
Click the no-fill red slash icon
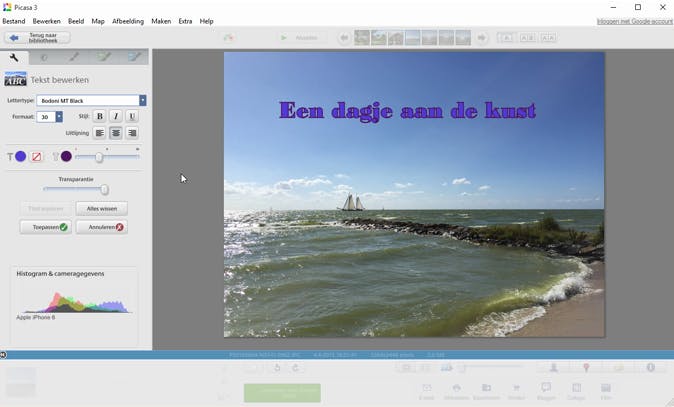[37, 157]
